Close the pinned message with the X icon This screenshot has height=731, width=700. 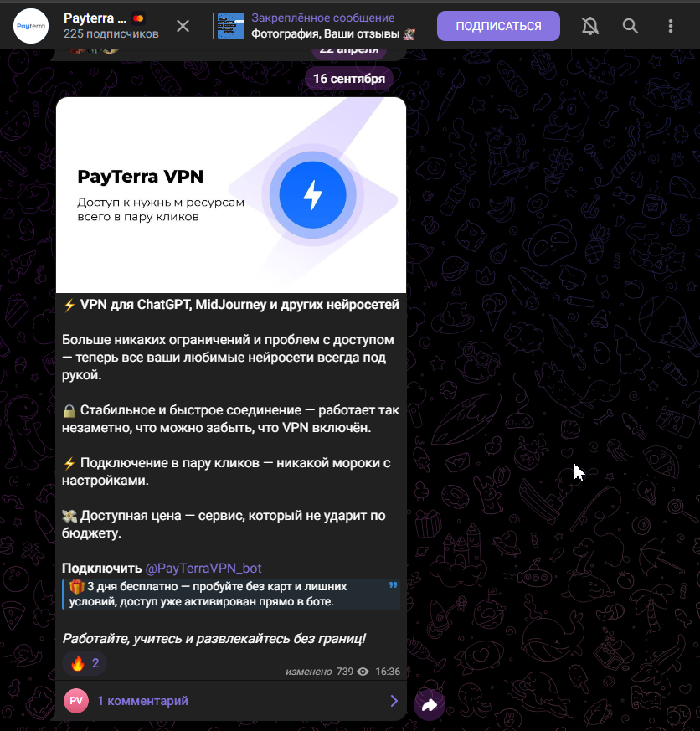183,26
